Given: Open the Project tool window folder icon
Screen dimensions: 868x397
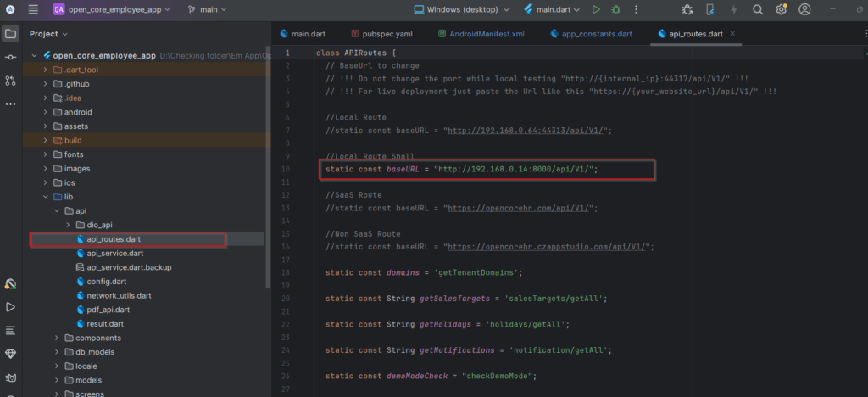Looking at the screenshot, I should tap(10, 34).
